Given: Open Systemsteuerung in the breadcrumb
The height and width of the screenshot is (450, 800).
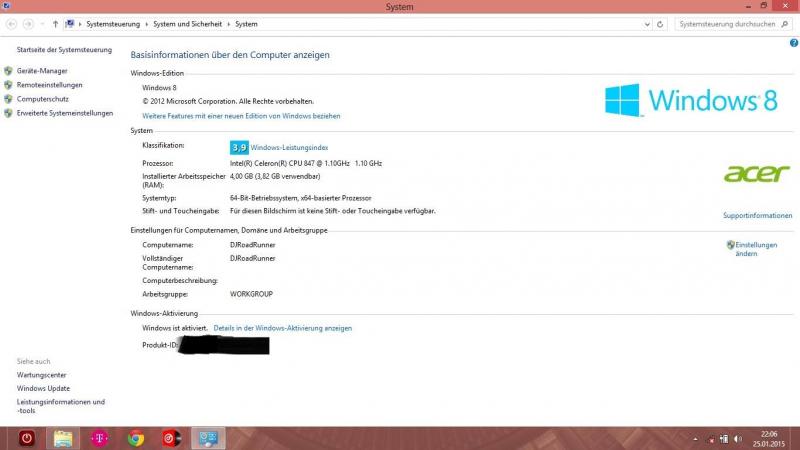Looking at the screenshot, I should click(x=113, y=24).
